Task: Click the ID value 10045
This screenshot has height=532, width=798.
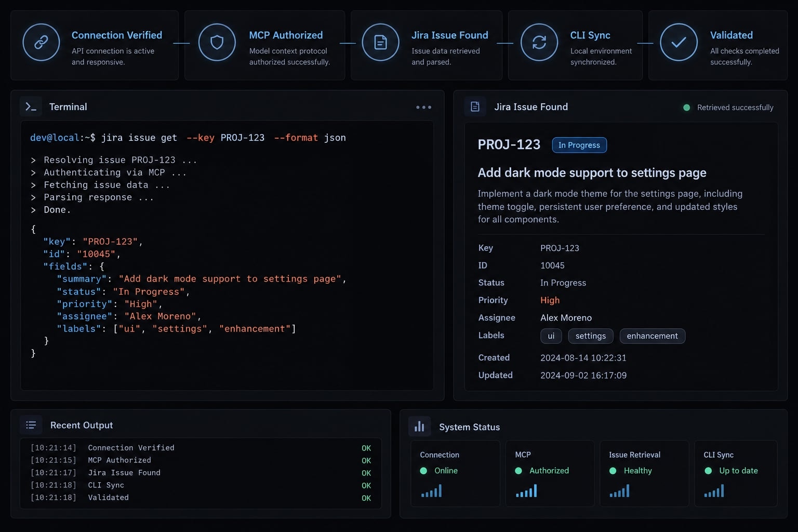Action: [552, 265]
